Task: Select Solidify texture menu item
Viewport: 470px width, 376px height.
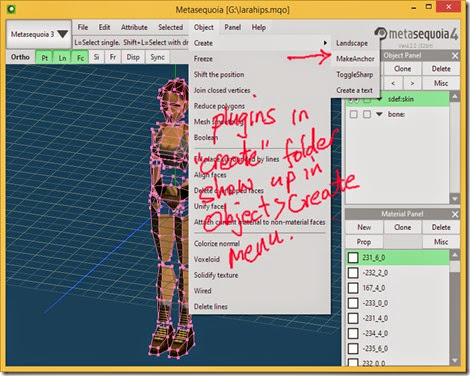Action: click(x=260, y=275)
